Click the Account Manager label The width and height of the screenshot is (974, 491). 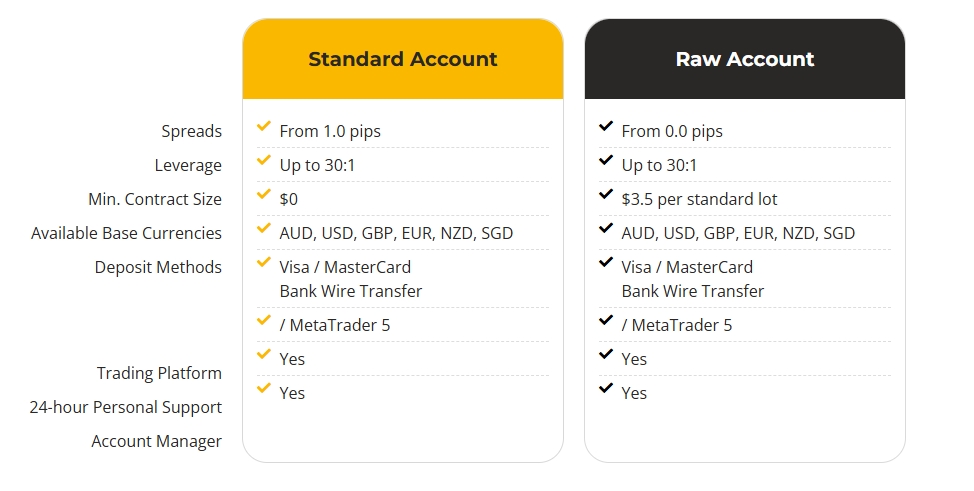click(x=157, y=441)
